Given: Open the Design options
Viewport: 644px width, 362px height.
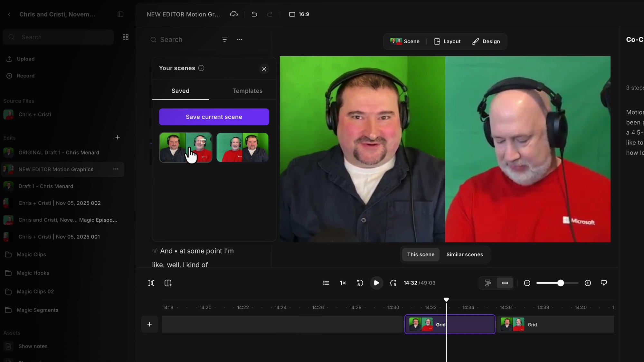Looking at the screenshot, I should point(486,41).
